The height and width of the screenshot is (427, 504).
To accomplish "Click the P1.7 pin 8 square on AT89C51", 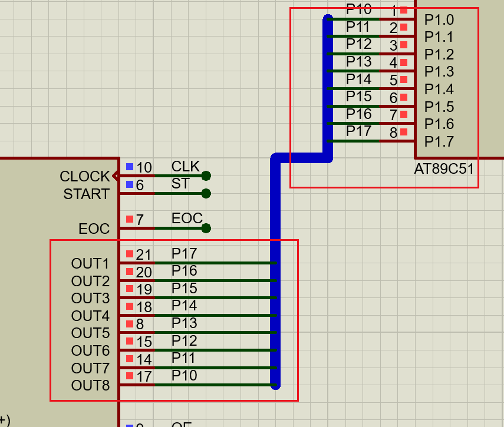I will click(x=404, y=132).
